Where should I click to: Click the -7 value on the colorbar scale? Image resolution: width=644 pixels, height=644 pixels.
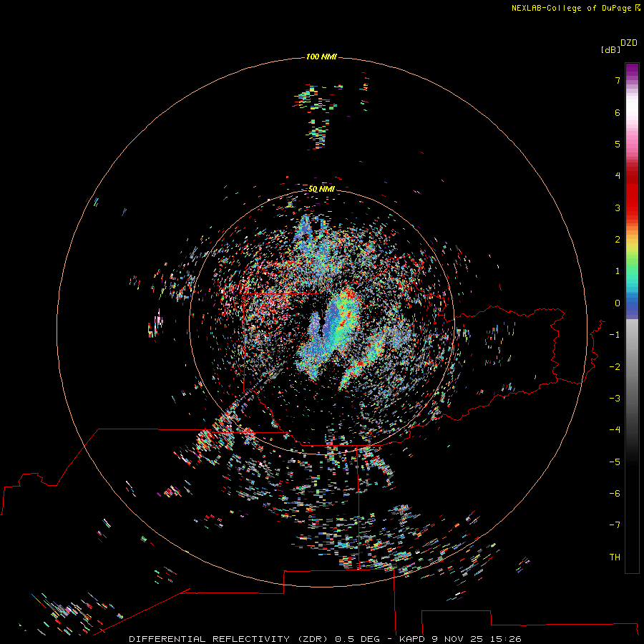[615, 525]
